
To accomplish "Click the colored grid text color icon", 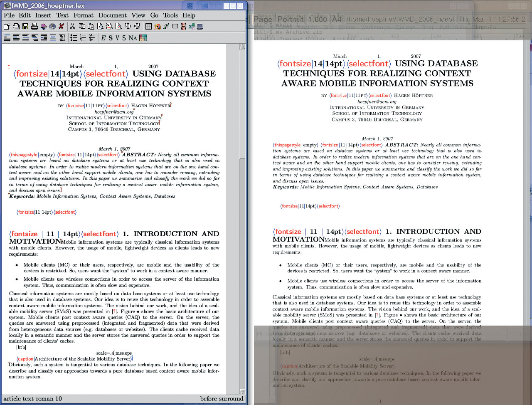I will coord(143,38).
